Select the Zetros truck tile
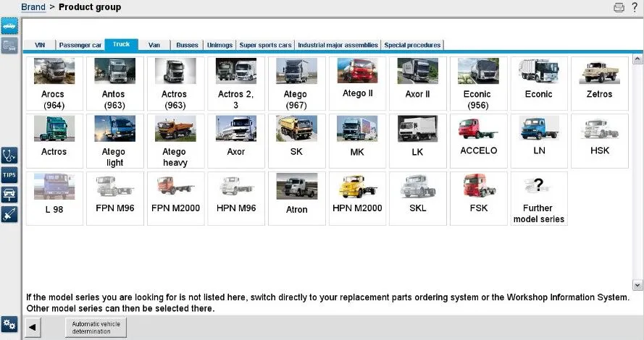644x340 pixels. pos(600,84)
